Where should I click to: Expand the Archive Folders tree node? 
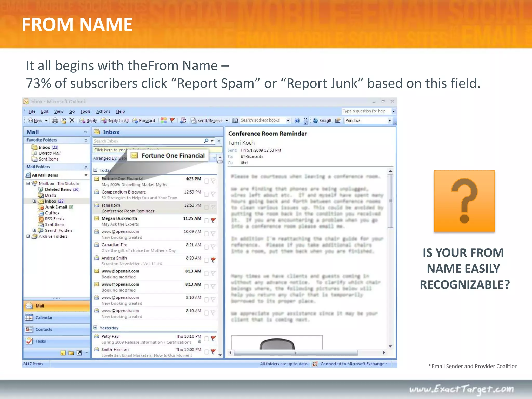[28, 236]
